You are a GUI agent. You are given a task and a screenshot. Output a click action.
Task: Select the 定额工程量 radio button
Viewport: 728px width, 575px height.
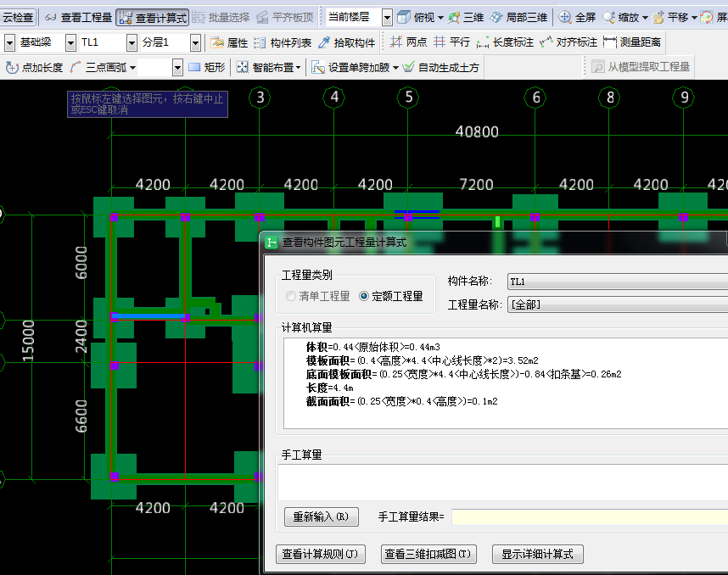pos(391,296)
